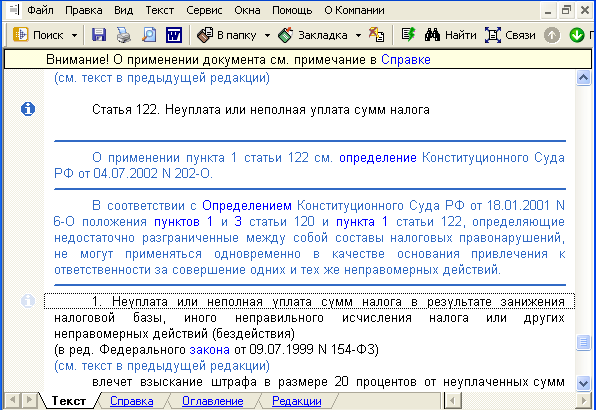Click the vertical scrollbar down arrow
Image resolution: width=596 pixels, height=410 pixels.
point(583,382)
